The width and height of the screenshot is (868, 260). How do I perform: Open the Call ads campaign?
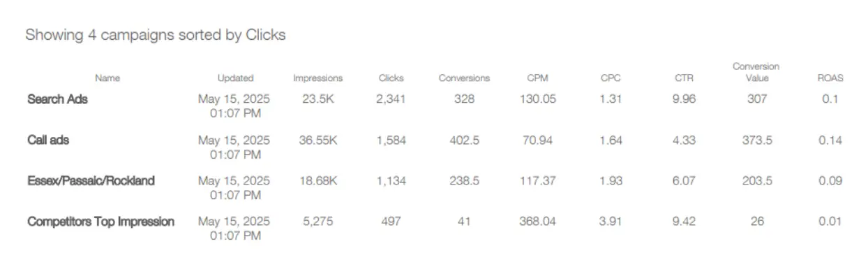click(x=48, y=140)
